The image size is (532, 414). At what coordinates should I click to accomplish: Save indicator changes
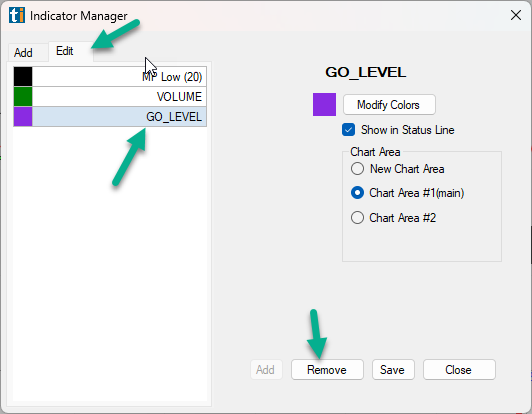(x=393, y=370)
